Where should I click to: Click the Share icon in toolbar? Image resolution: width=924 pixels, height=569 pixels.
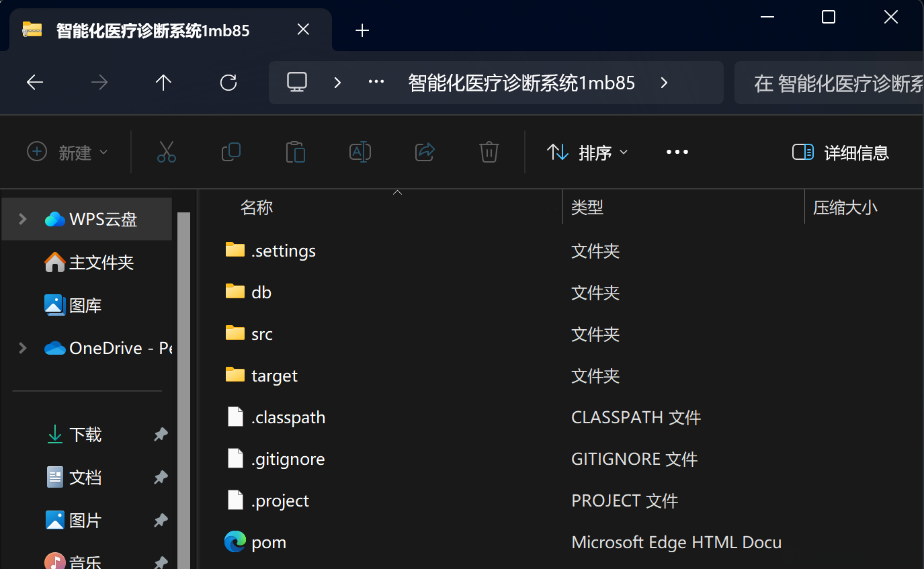(x=425, y=152)
